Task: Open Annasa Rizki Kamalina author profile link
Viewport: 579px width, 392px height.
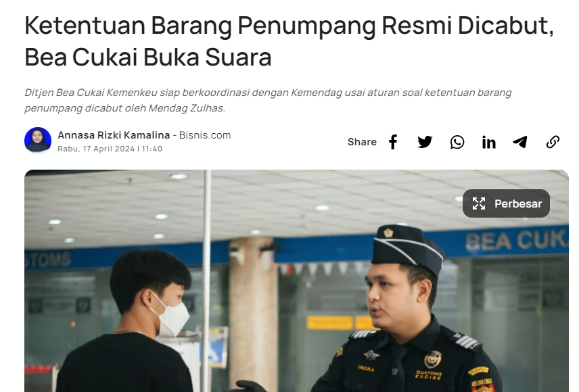Action: coord(114,135)
